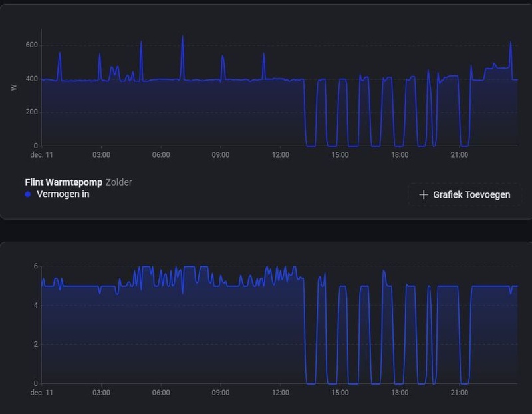Click the 12:00 time label on top chart
532x414 pixels.
click(x=281, y=155)
